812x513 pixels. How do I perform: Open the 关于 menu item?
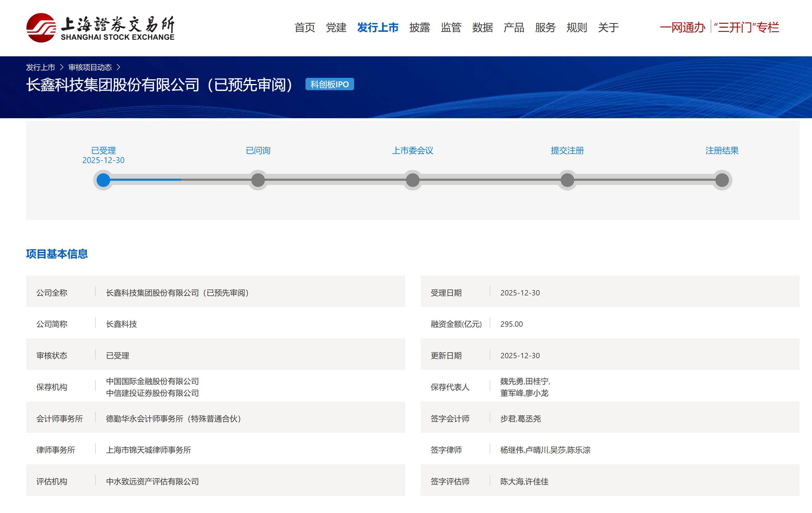[608, 27]
